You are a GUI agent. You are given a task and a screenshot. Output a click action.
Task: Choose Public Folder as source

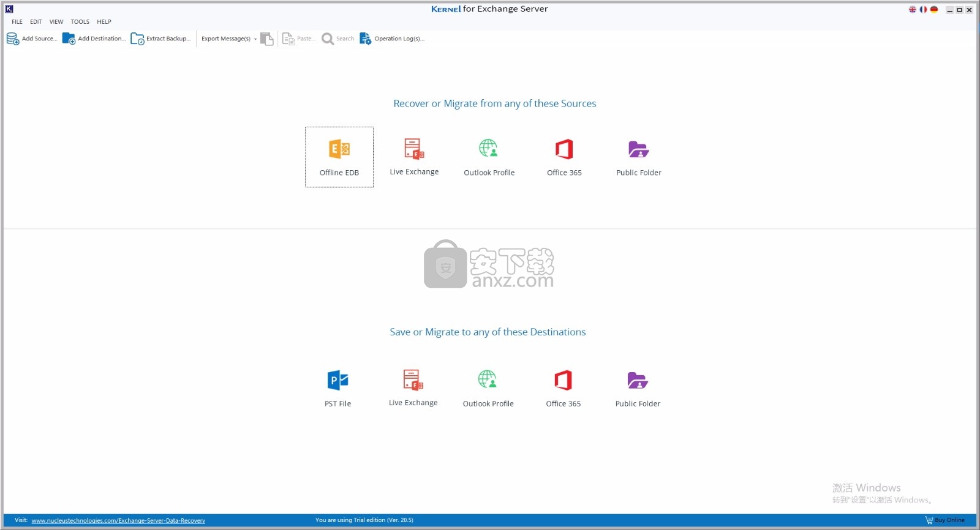[639, 157]
